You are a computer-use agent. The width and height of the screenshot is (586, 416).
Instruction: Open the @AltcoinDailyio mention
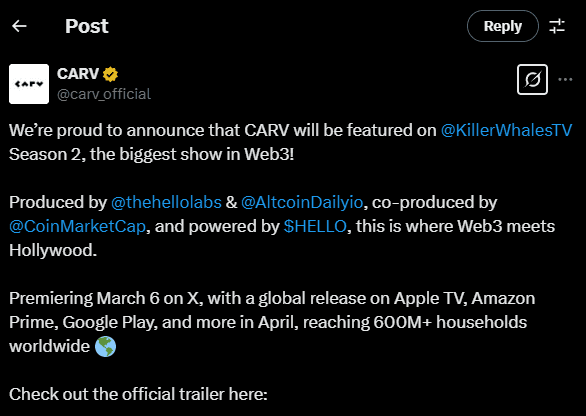(x=302, y=202)
